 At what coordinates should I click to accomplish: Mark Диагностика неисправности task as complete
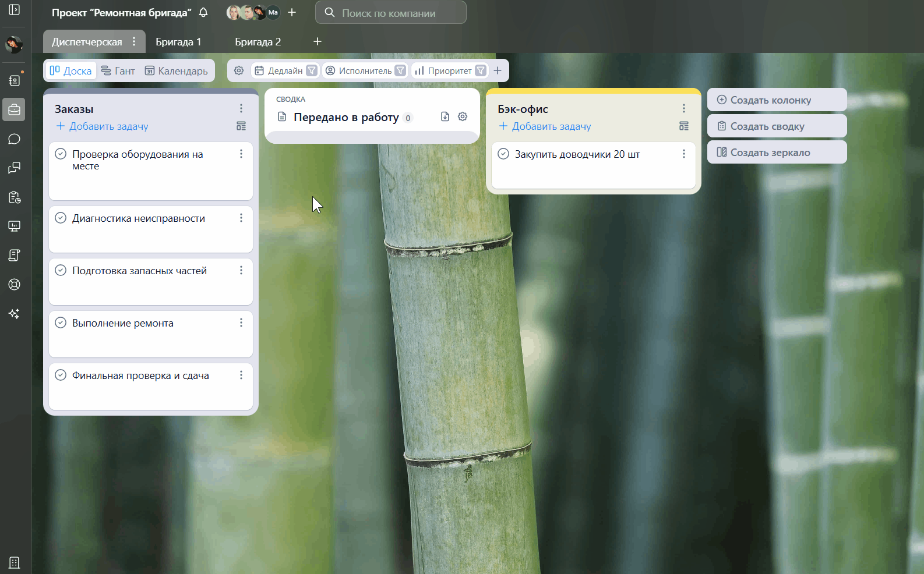61,218
